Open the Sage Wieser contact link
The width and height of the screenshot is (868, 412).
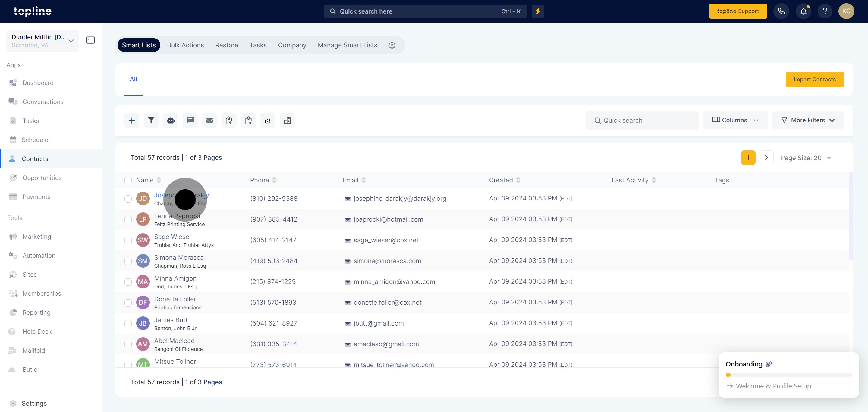click(172, 237)
